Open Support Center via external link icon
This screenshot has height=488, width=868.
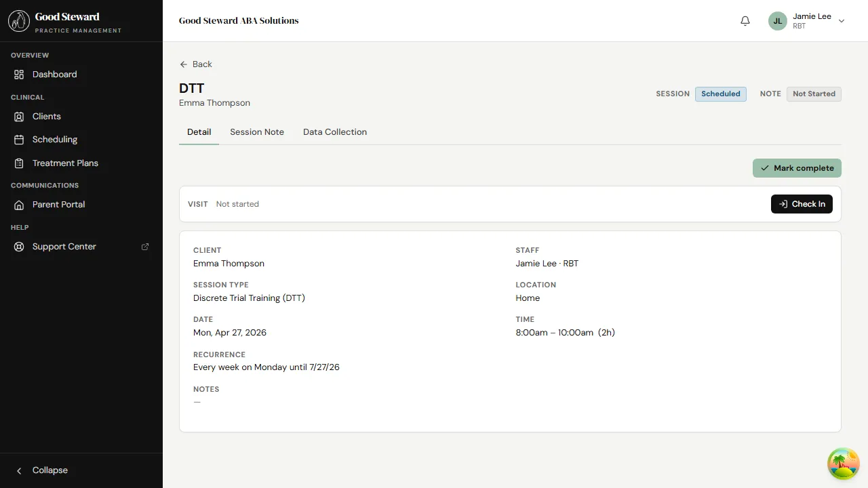point(145,246)
